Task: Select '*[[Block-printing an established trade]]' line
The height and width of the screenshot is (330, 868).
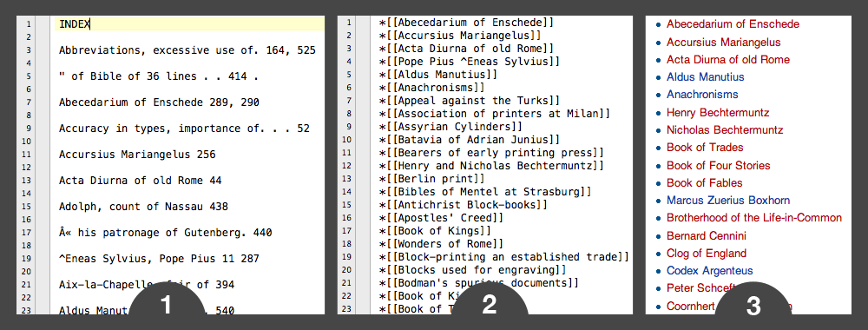Action: (x=503, y=257)
